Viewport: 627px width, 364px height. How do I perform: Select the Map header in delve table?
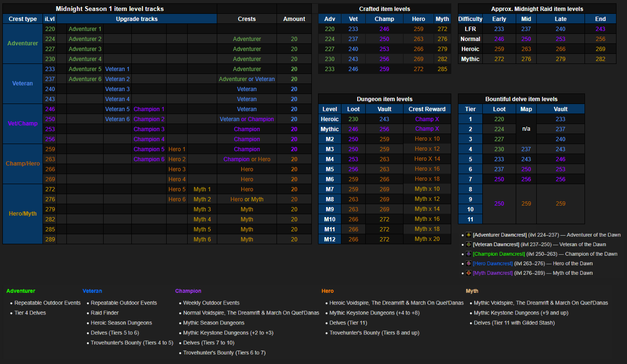(526, 109)
